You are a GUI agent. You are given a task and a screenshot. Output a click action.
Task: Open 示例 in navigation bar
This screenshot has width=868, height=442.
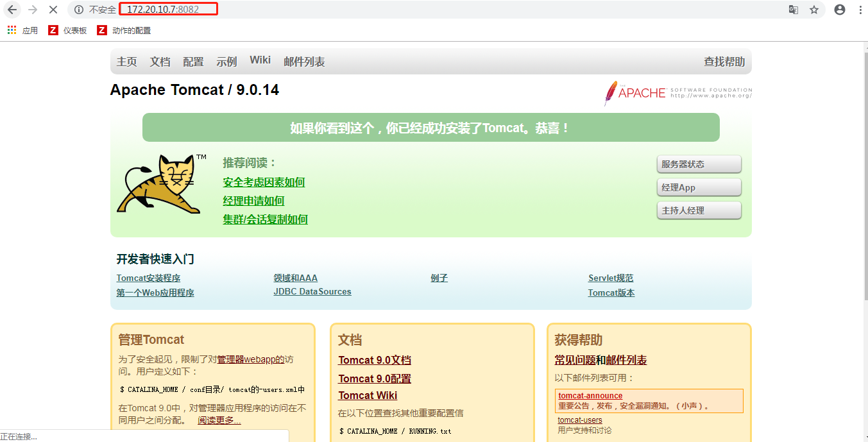[226, 62]
